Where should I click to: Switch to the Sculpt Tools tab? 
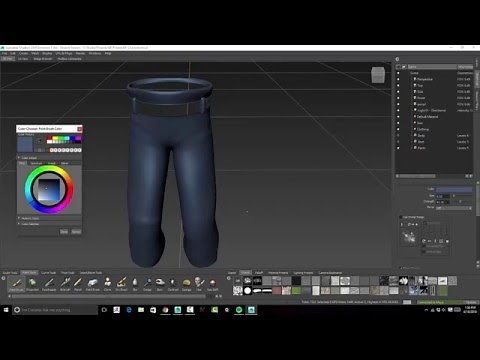(10, 273)
